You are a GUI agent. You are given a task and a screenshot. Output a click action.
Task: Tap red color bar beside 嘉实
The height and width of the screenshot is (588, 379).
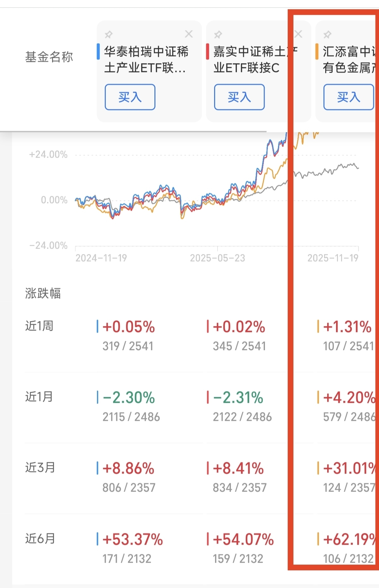208,52
